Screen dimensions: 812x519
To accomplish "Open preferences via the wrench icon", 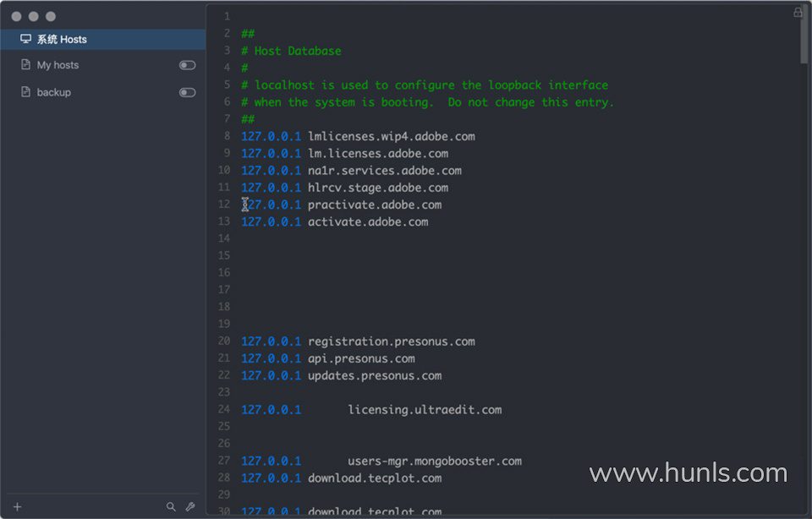I will (x=190, y=507).
